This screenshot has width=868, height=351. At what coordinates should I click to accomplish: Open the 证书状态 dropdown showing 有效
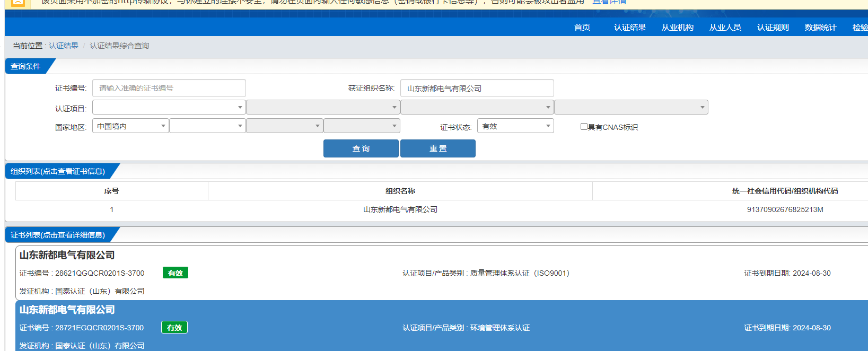click(515, 126)
